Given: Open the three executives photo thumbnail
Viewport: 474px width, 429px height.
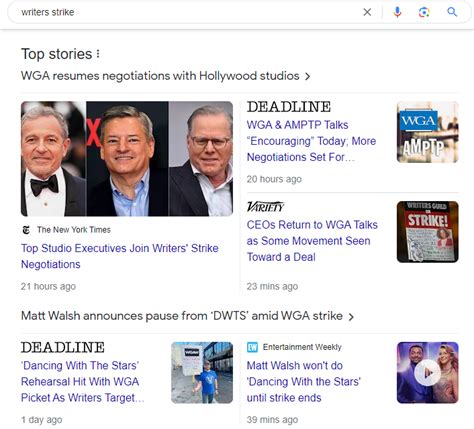Looking at the screenshot, I should 127,159.
